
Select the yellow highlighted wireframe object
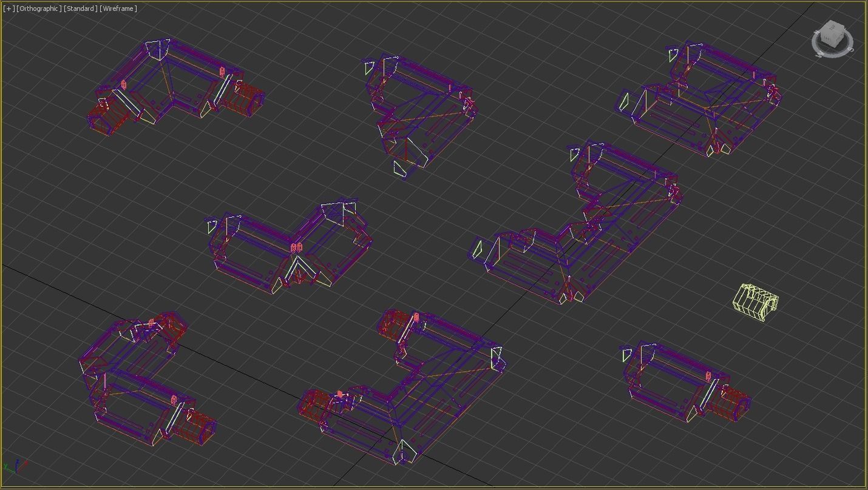pos(756,302)
